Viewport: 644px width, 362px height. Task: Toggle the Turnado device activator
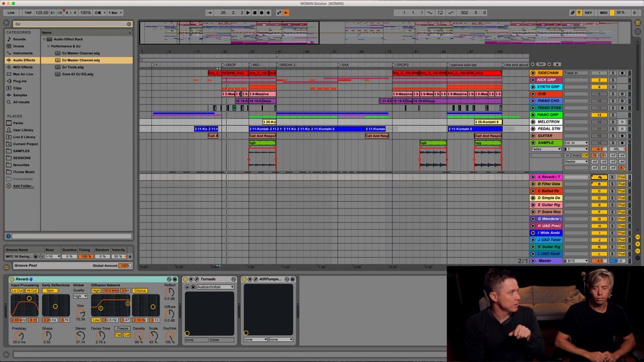coord(186,279)
